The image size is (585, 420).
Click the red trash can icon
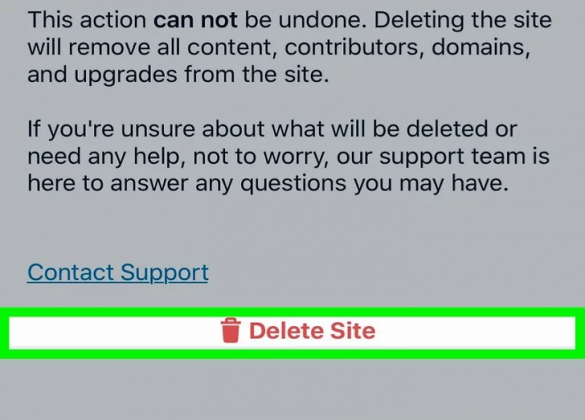click(230, 330)
